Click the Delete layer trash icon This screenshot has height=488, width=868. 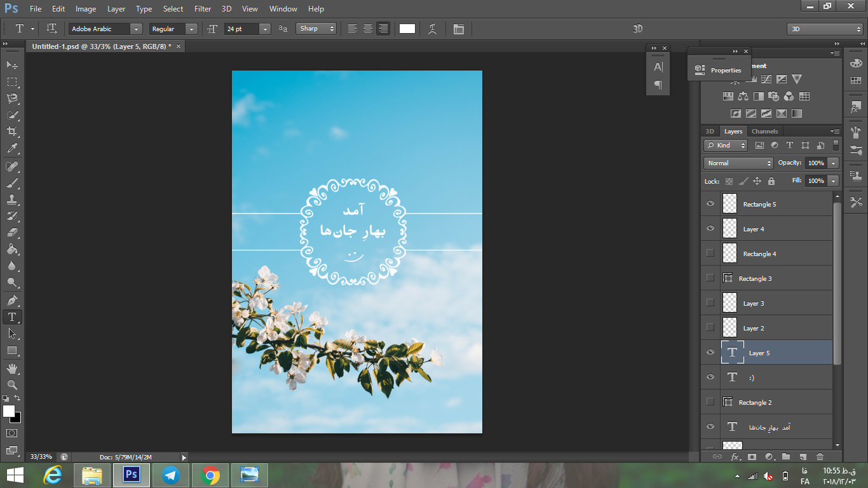pos(820,456)
